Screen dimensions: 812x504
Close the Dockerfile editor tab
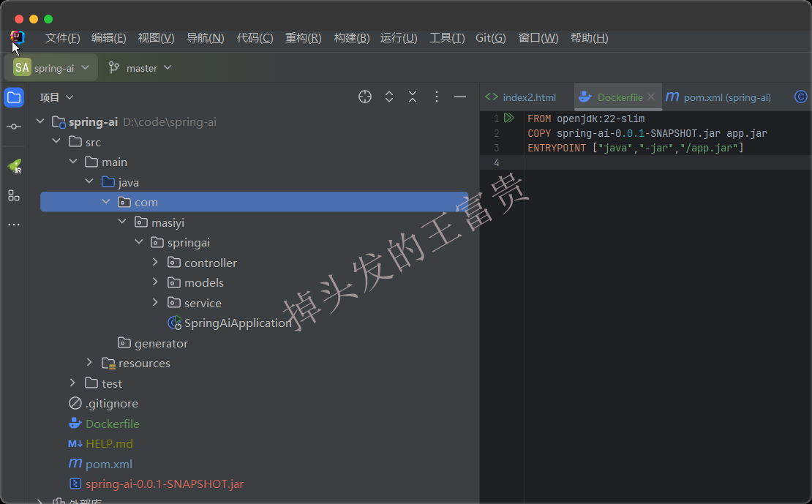tap(651, 97)
